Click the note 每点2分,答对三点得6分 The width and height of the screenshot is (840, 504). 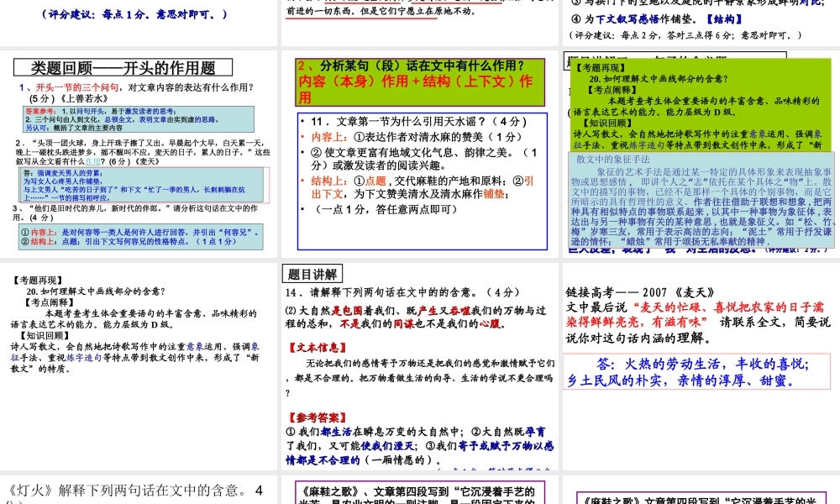[685, 35]
